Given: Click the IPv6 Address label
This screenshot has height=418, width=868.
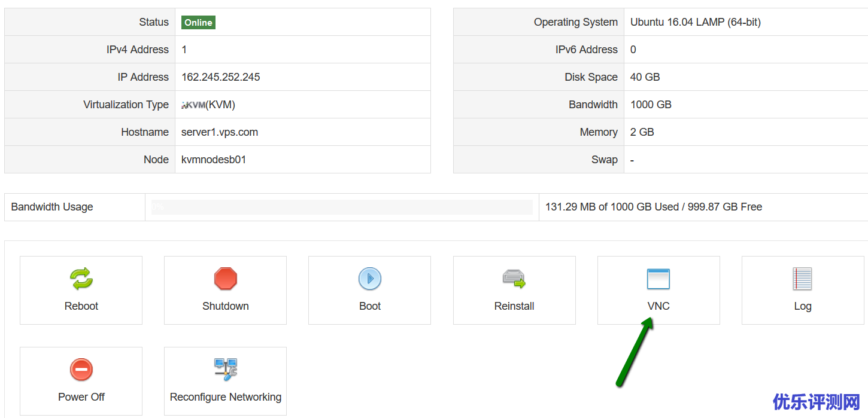Looking at the screenshot, I should pyautogui.click(x=587, y=50).
